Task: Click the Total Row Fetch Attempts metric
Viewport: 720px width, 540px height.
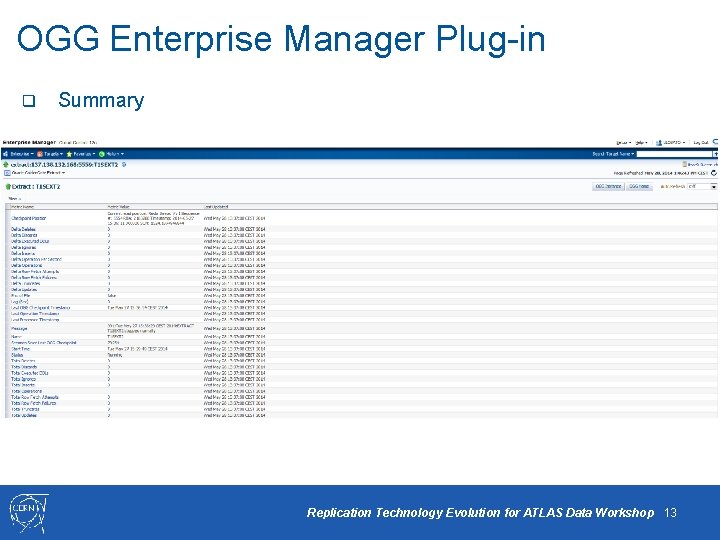Action: (x=35, y=397)
